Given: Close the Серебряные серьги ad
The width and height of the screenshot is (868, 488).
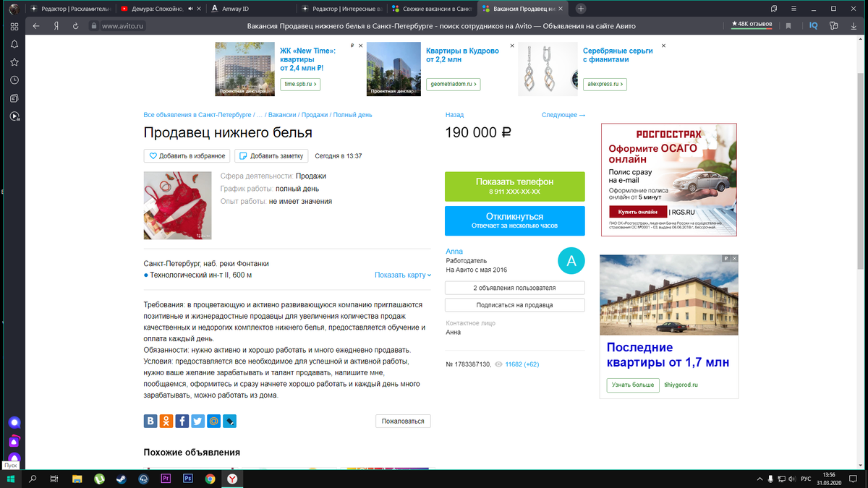Looking at the screenshot, I should click(x=663, y=46).
